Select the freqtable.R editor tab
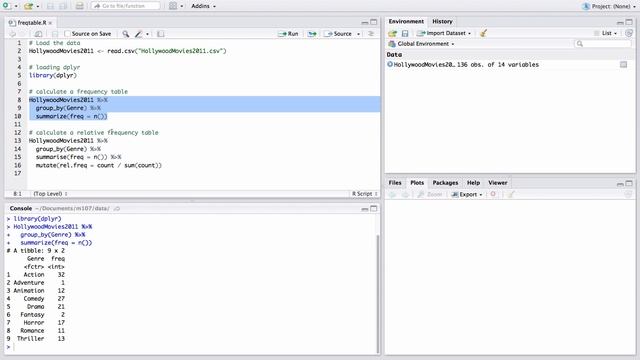Screen dimensions: 640x360 coord(31,23)
